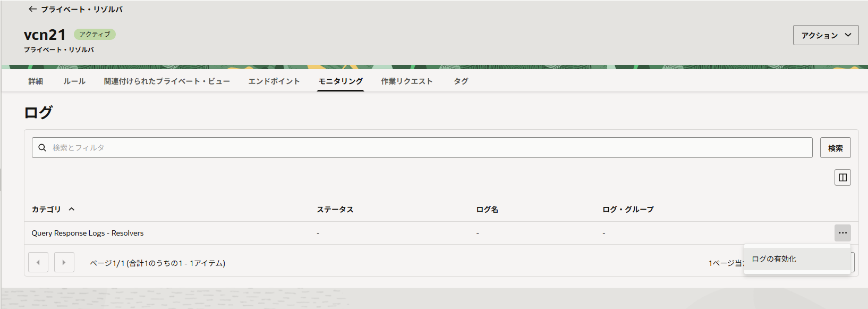Viewport: 868px width, 309px height.
Task: Open the アクション dropdown menu
Action: 826,35
